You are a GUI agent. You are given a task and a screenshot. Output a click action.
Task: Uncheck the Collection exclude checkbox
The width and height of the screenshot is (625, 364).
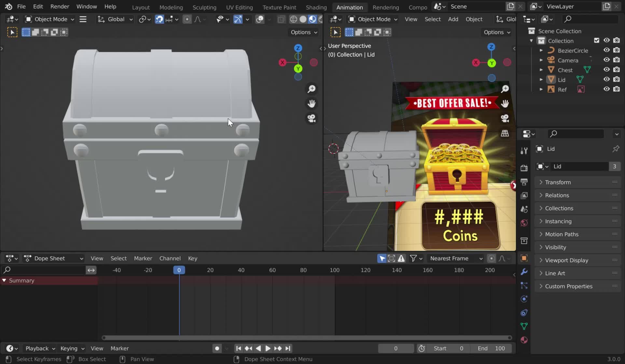point(596,40)
